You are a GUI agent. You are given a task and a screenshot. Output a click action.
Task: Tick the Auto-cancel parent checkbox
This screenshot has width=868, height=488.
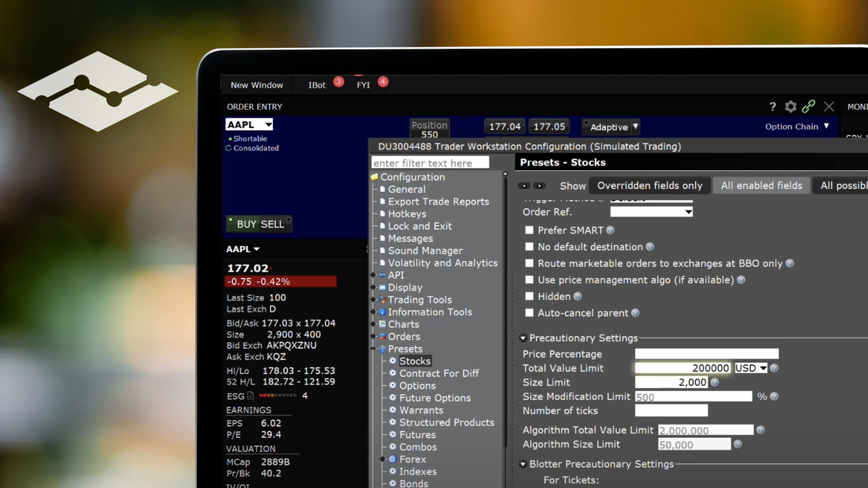click(529, 313)
